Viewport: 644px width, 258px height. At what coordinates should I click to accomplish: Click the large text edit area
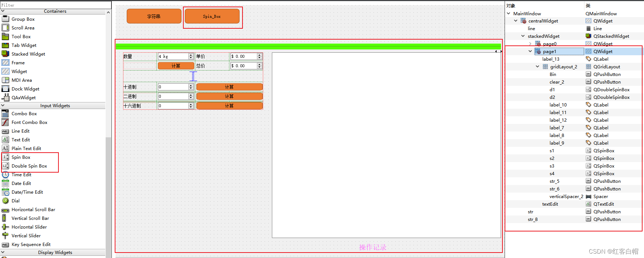[x=386, y=145]
